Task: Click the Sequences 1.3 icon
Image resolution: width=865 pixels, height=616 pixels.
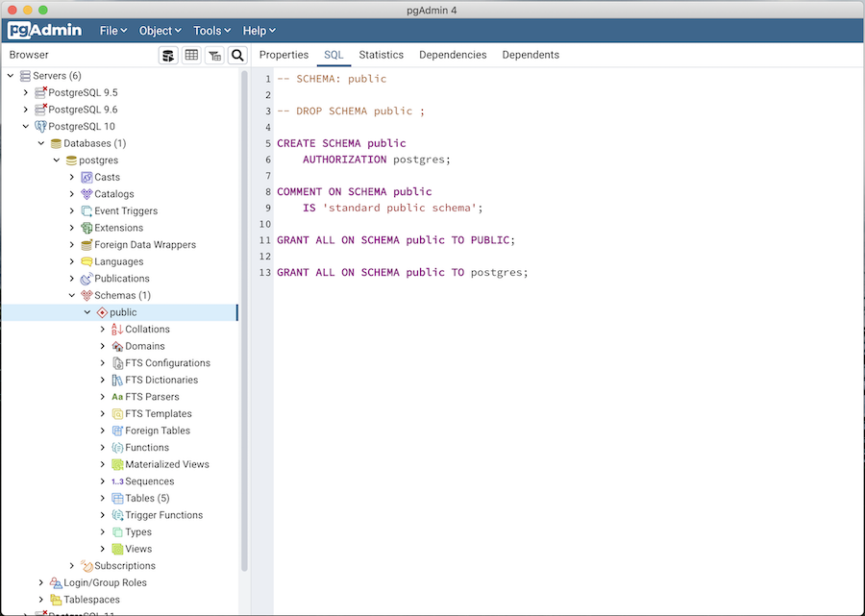Action: tap(118, 480)
